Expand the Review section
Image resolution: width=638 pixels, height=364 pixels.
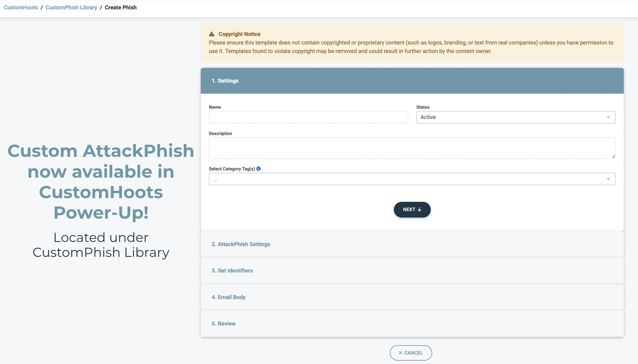[224, 324]
